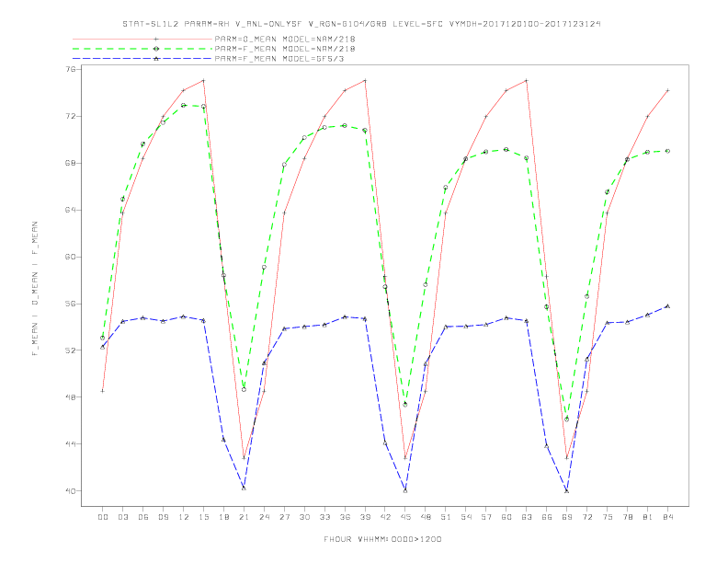Click x-axis tick label 42

point(385,517)
